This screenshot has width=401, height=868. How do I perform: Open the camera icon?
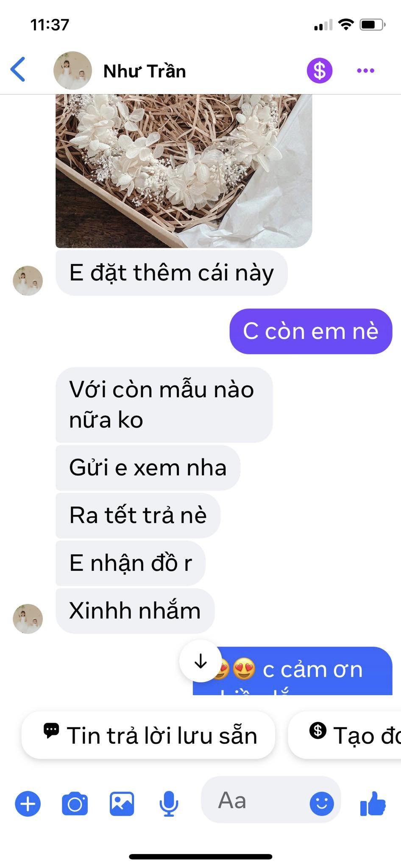click(75, 804)
